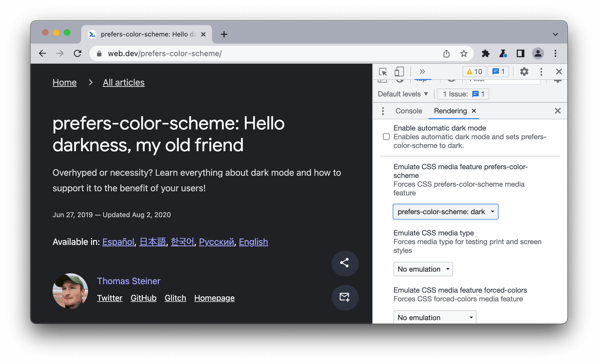
Task: Click Thomas Steiner GitHub profile link
Action: point(144,298)
